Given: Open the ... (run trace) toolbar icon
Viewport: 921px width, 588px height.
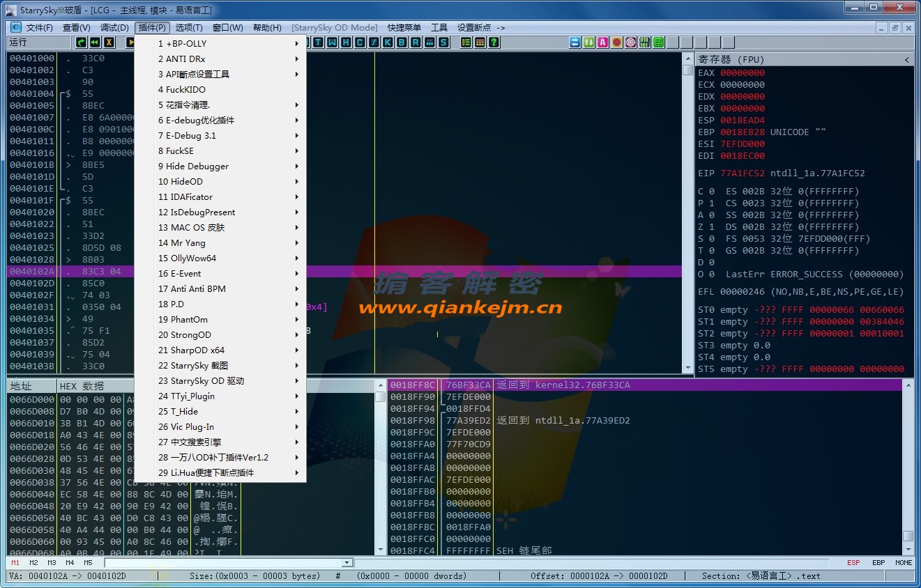Looking at the screenshot, I should (x=429, y=42).
